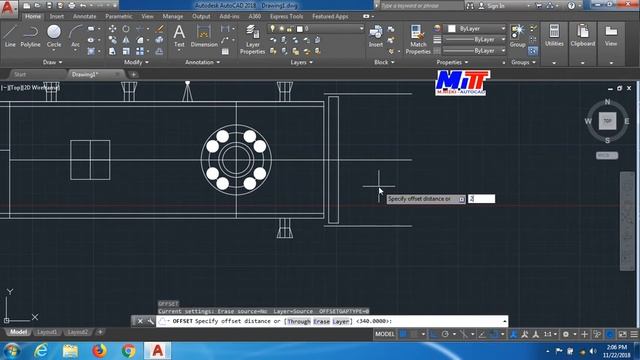Toggle isolate objects in status bar
Viewport: 640px width, 360px height.
597,334
